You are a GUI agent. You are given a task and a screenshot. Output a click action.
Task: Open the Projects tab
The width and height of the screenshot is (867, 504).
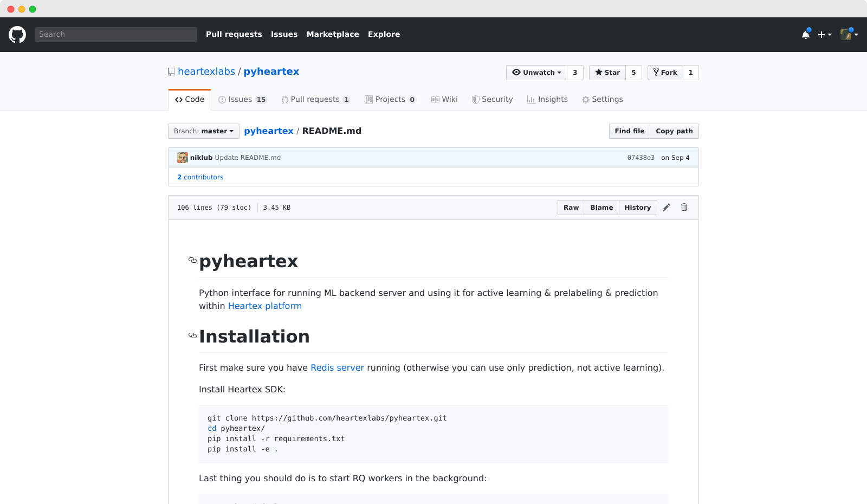391,100
